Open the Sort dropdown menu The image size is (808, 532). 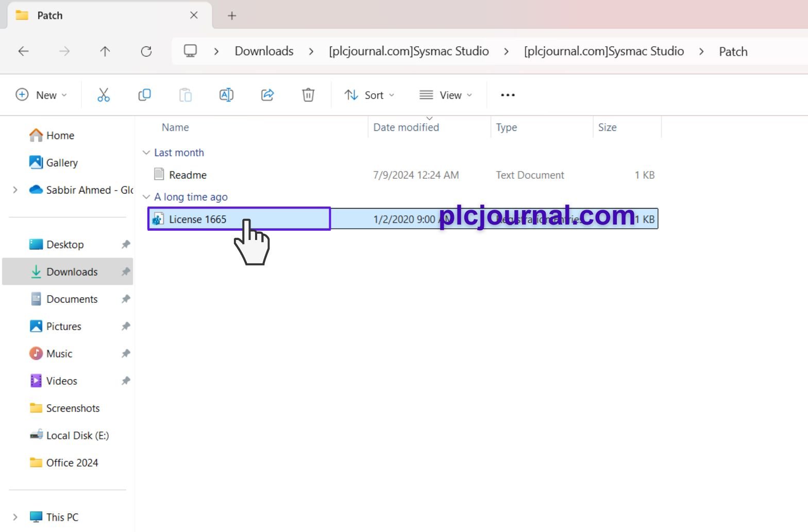[369, 95]
